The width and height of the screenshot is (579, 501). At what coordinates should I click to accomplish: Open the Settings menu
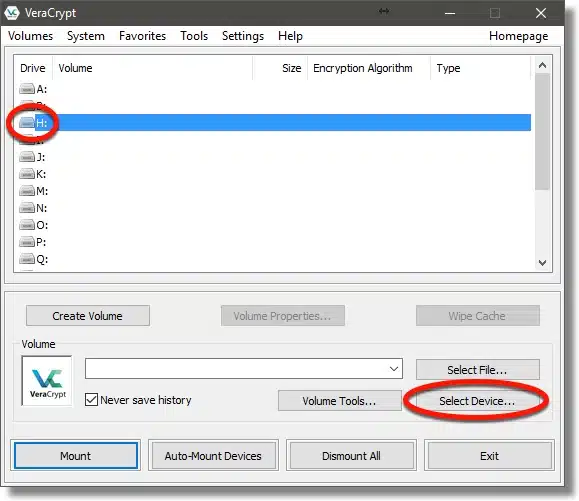point(243,36)
